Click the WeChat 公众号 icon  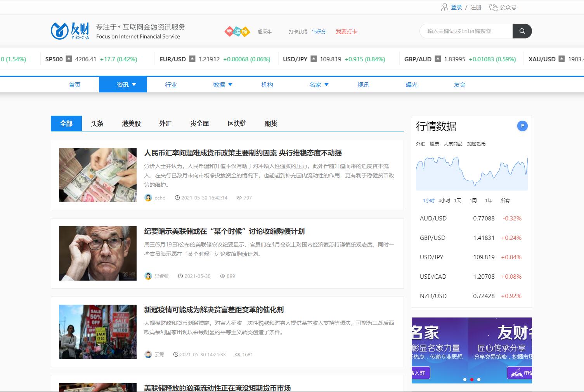(493, 7)
